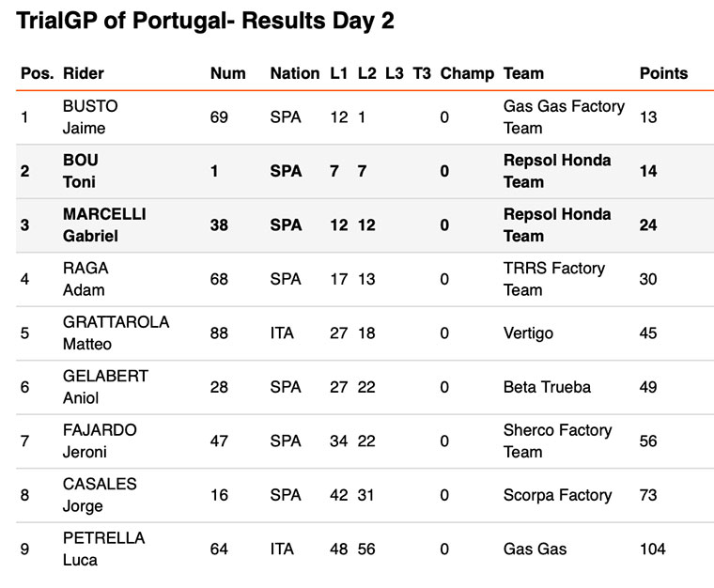
Task: Click the Num column header
Action: click(x=227, y=73)
